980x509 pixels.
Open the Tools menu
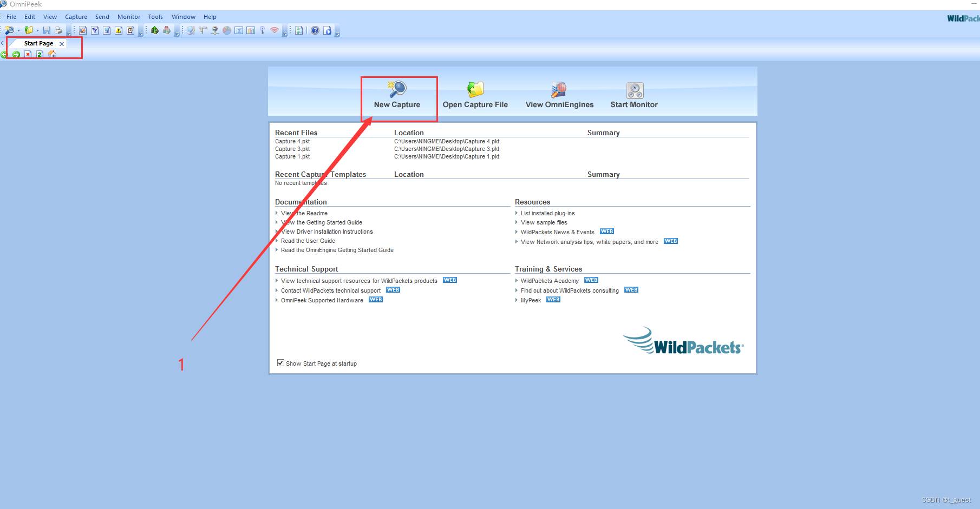click(155, 17)
